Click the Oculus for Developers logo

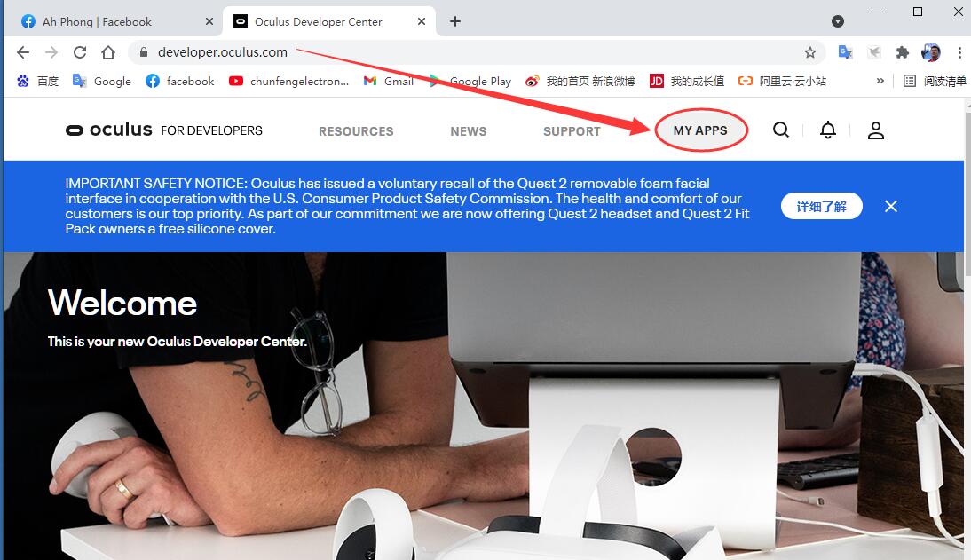164,130
